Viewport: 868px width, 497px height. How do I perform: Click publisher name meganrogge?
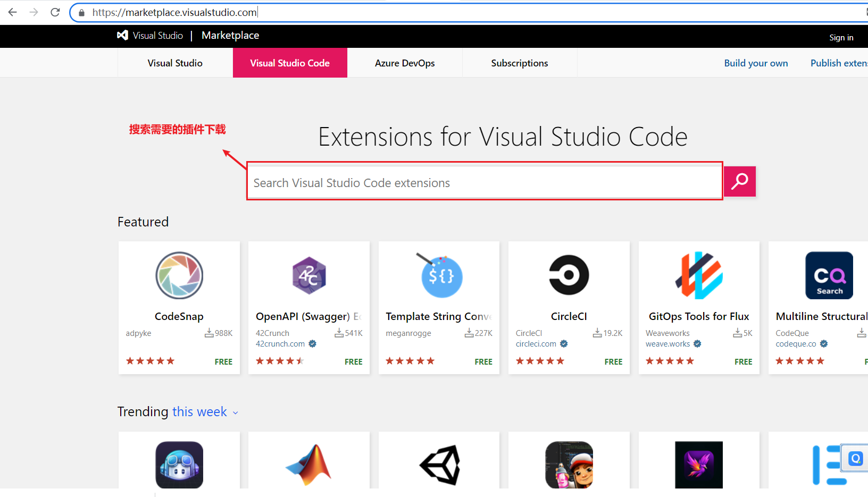408,333
